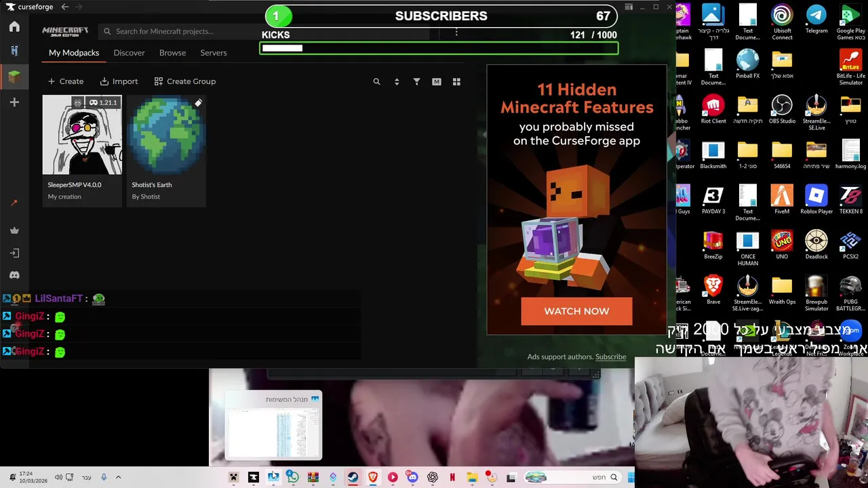Screen dimensions: 868x488
Task: Open the UNO desktop icon
Action: click(x=782, y=245)
